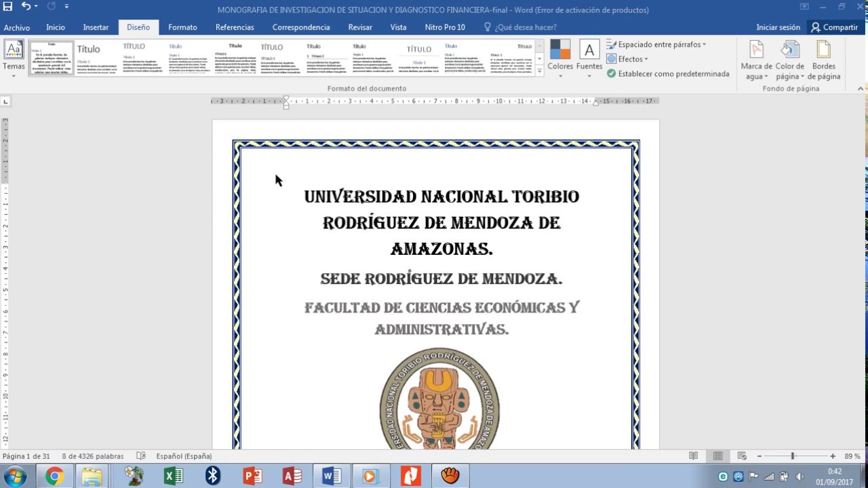The image size is (868, 488).
Task: Click the zoom out minus button
Action: click(759, 456)
